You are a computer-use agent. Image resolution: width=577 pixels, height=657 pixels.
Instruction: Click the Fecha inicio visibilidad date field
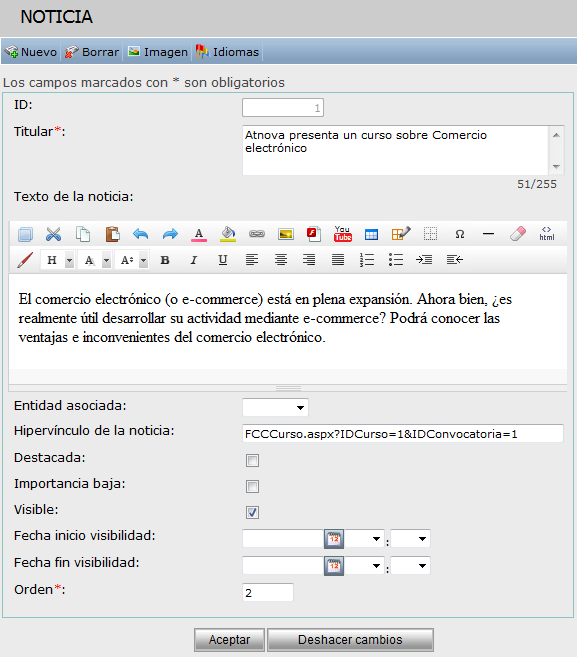click(283, 539)
